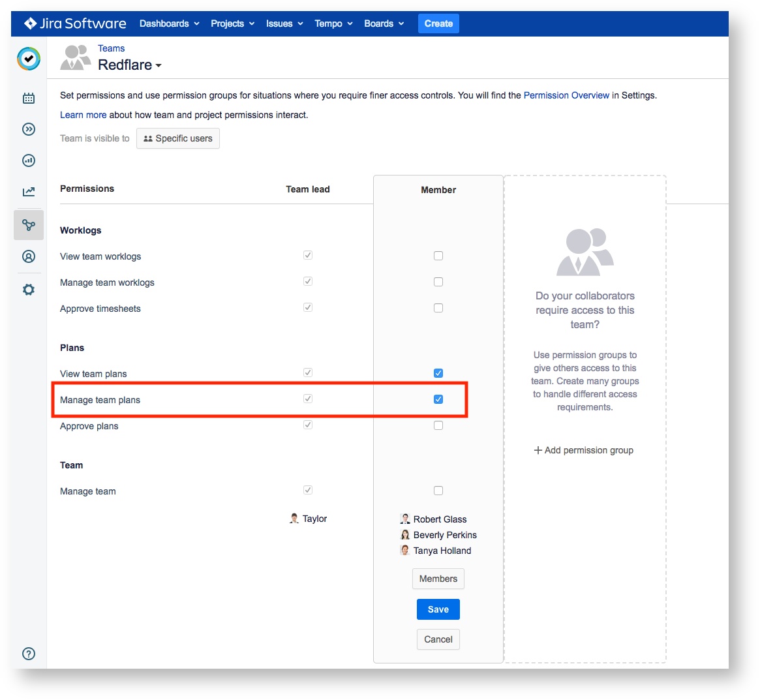
Task: Enable Approve plans checkbox for Member
Action: pos(438,425)
